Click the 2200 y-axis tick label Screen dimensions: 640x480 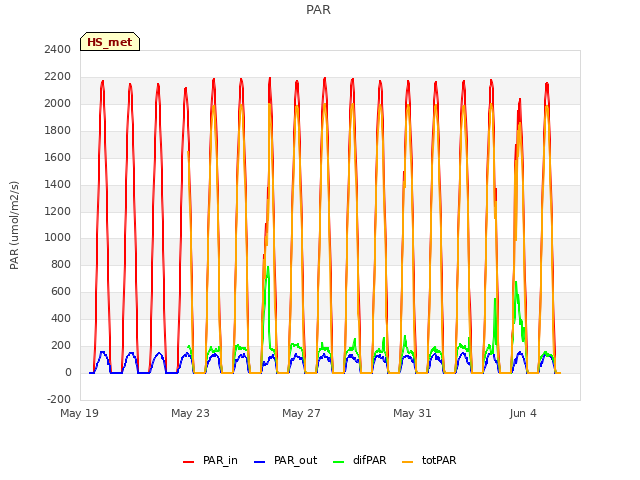pos(58,76)
